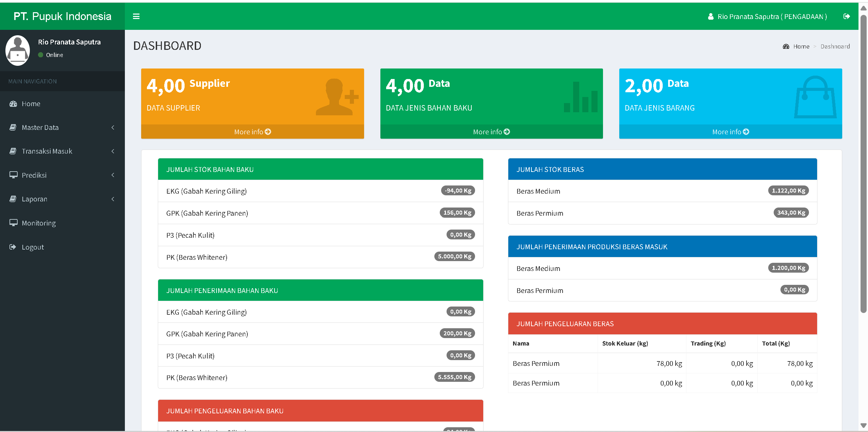The height and width of the screenshot is (432, 868).
Task: Open More info on Data Jenis Barang card
Action: point(730,132)
